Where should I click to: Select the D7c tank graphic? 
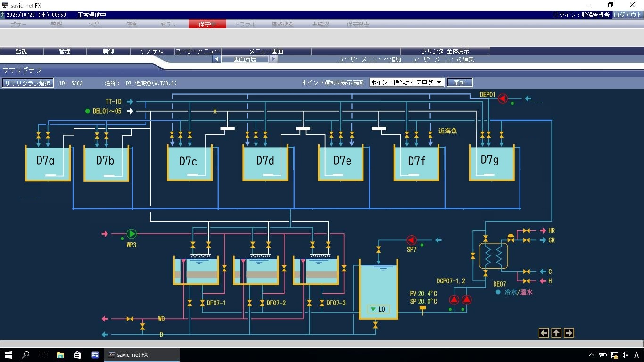190,163
